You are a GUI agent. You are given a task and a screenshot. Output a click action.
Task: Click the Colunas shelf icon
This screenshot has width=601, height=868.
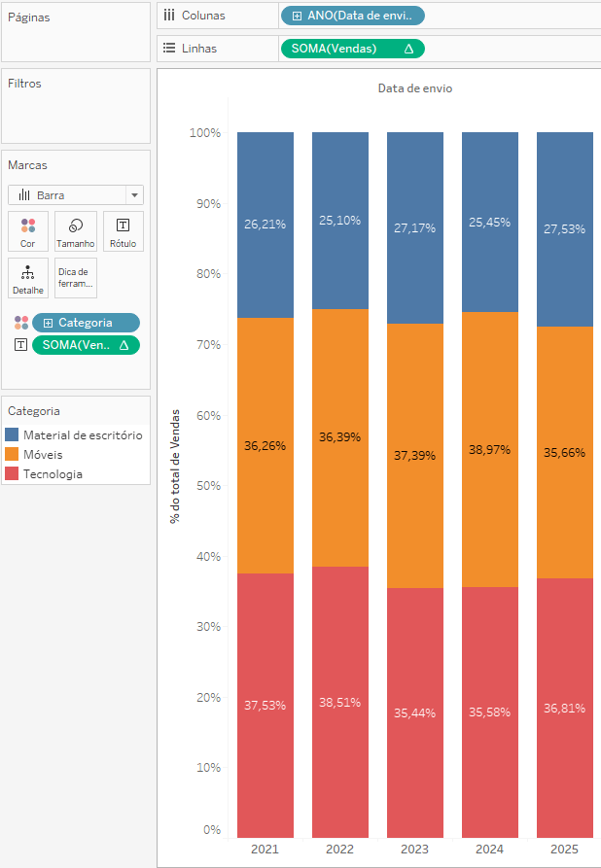169,16
